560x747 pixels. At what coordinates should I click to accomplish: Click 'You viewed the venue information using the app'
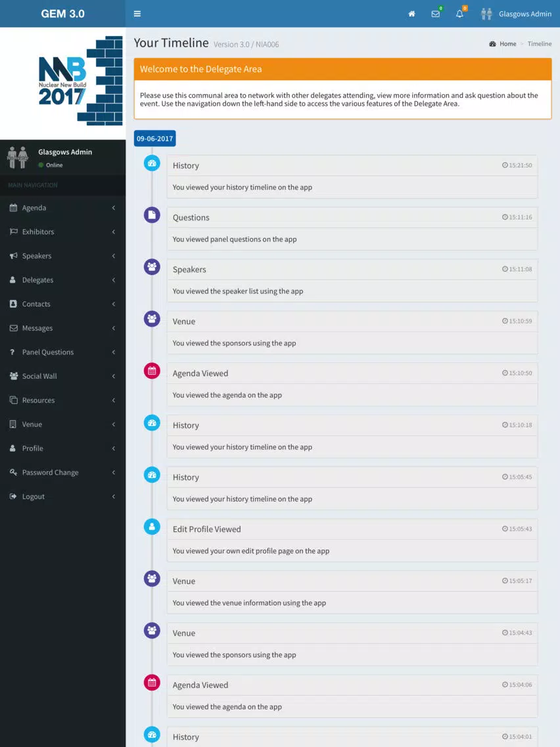click(x=250, y=602)
